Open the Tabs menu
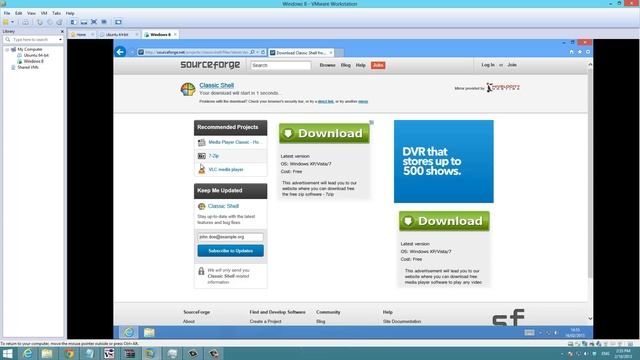 56,13
